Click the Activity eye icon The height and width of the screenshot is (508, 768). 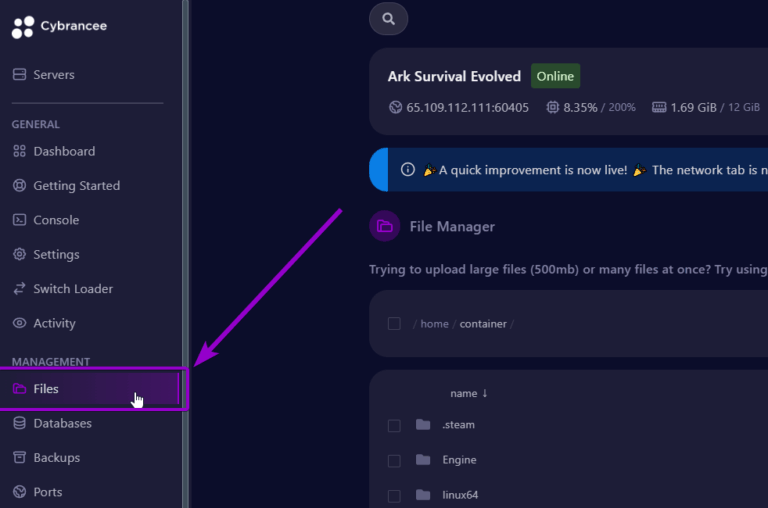coord(20,324)
